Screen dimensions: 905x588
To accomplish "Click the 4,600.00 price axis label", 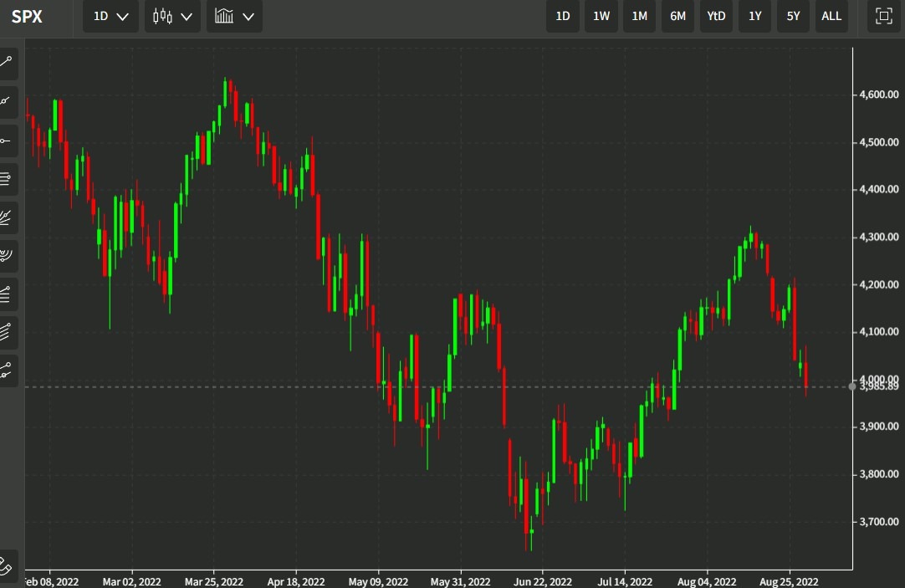I will [879, 95].
